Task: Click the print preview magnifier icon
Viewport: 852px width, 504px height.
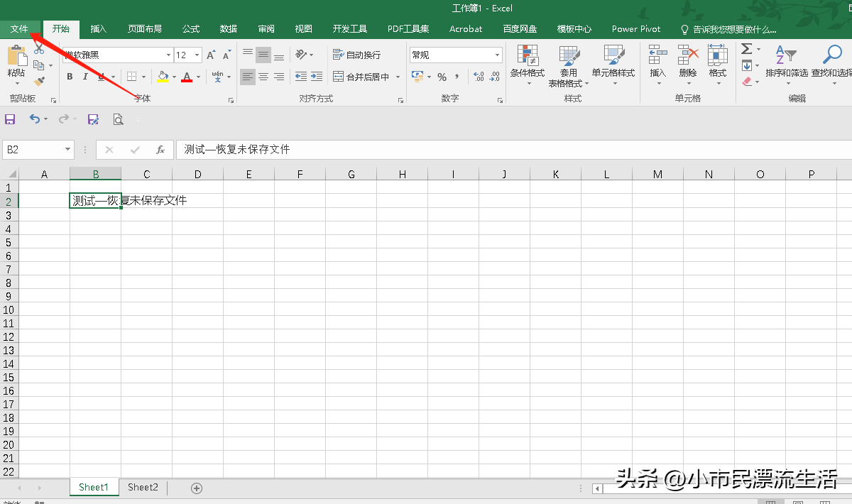Action: (x=118, y=120)
